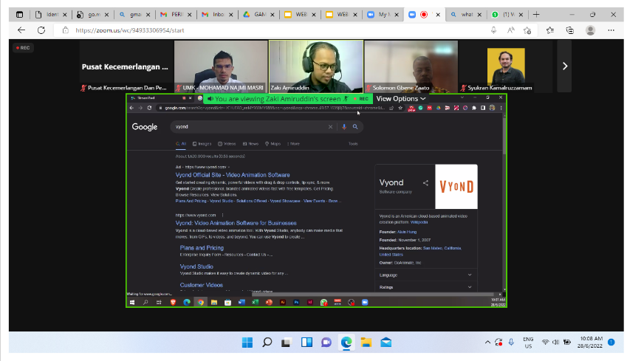The width and height of the screenshot is (644, 361).
Task: Select Images tab in Google results
Action: click(x=202, y=144)
